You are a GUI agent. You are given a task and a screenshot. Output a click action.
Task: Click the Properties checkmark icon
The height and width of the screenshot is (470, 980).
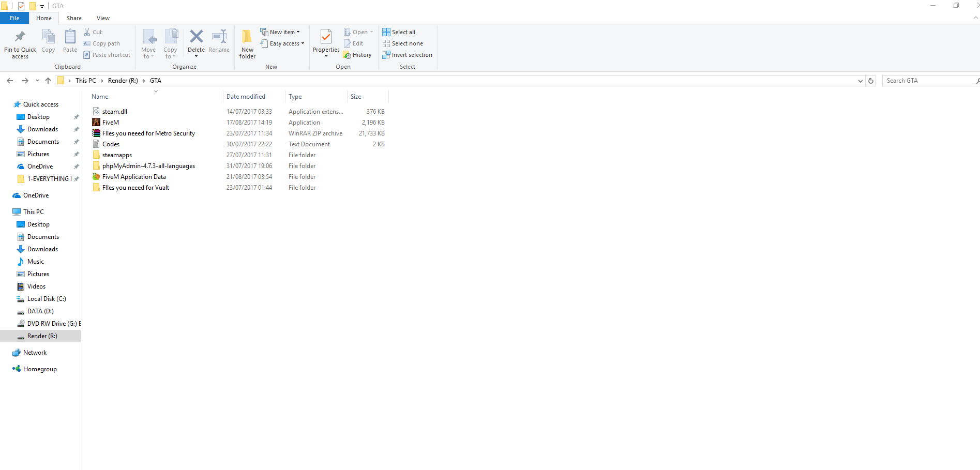pyautogui.click(x=326, y=36)
